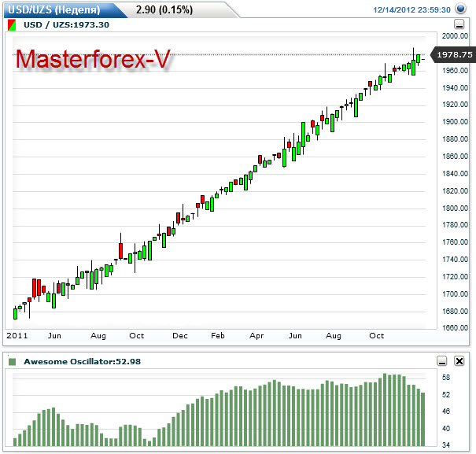
Task: Click the 1900.00 price axis label
Action: [455, 122]
